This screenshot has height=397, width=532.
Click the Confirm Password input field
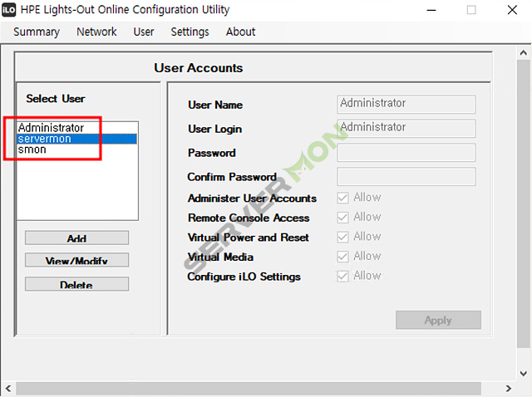point(406,177)
